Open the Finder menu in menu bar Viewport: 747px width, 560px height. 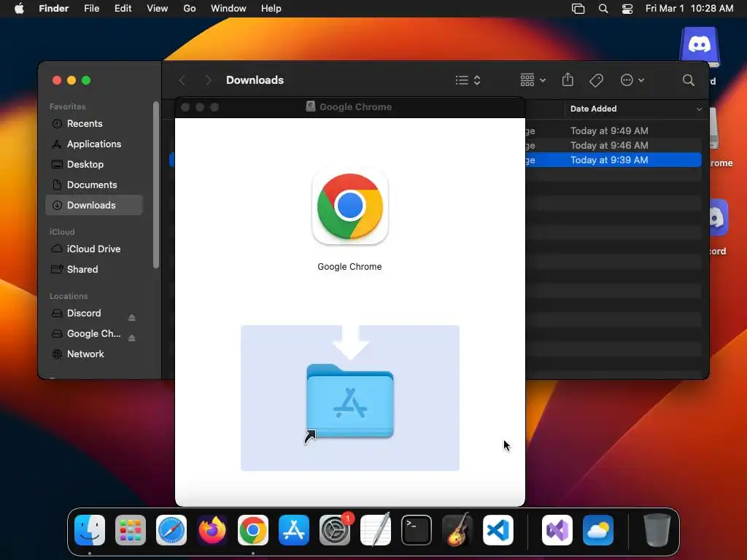(x=54, y=9)
